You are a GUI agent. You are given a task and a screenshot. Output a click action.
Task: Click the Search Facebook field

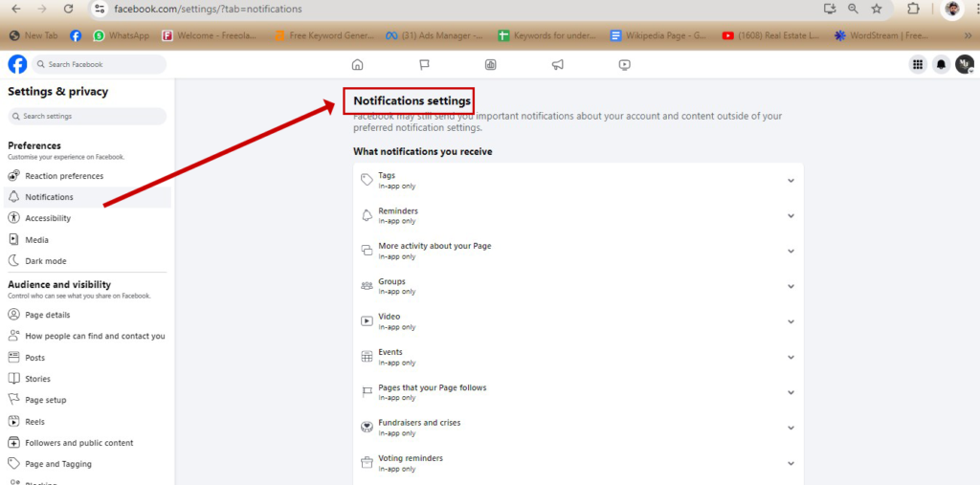click(x=100, y=64)
